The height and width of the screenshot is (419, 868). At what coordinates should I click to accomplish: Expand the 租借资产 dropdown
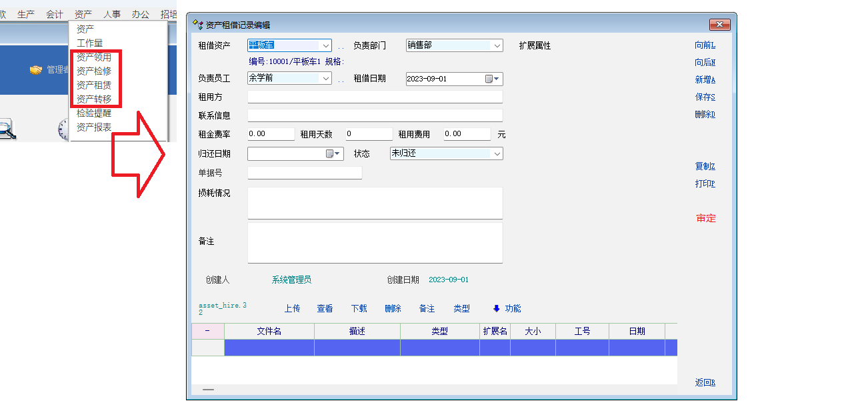pyautogui.click(x=326, y=46)
